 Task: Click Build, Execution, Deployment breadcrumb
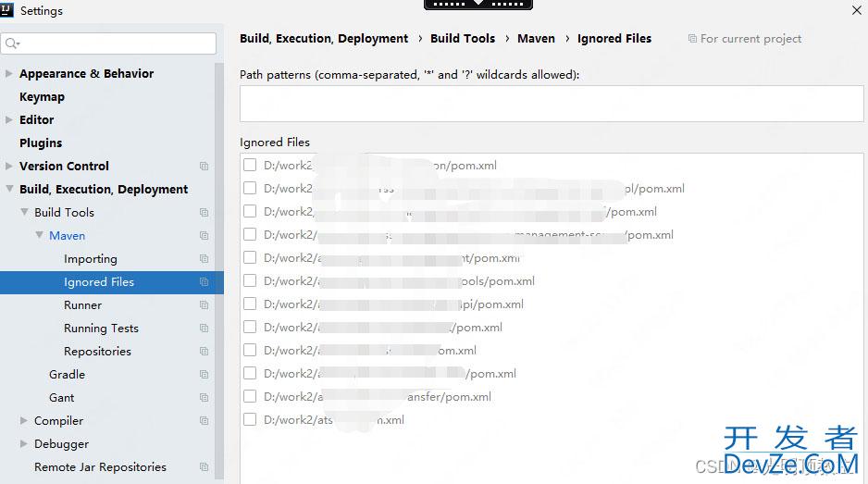coord(324,38)
